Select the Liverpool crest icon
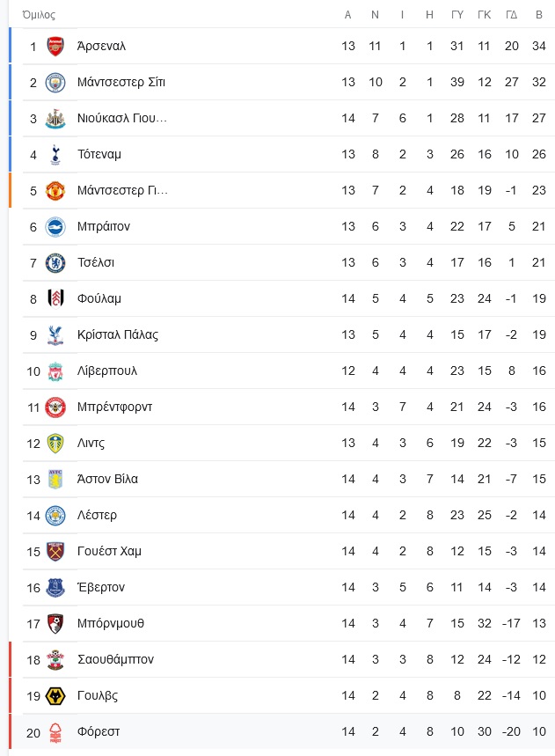 point(55,371)
